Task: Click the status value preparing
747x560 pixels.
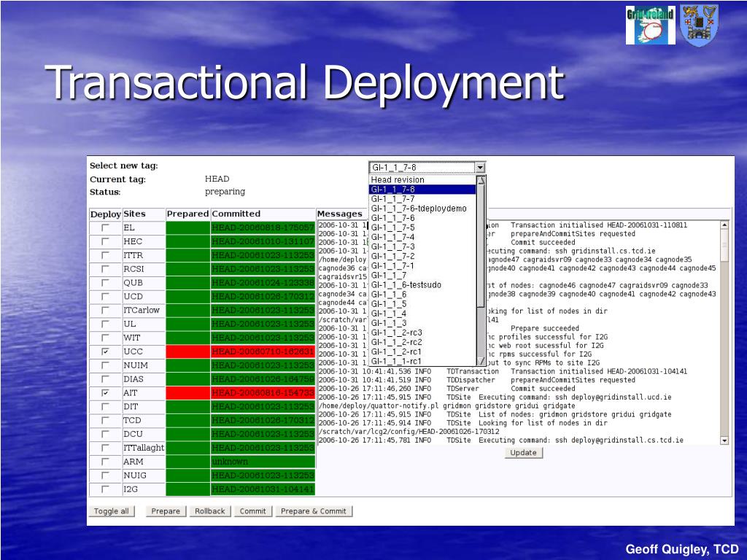Action: click(225, 192)
